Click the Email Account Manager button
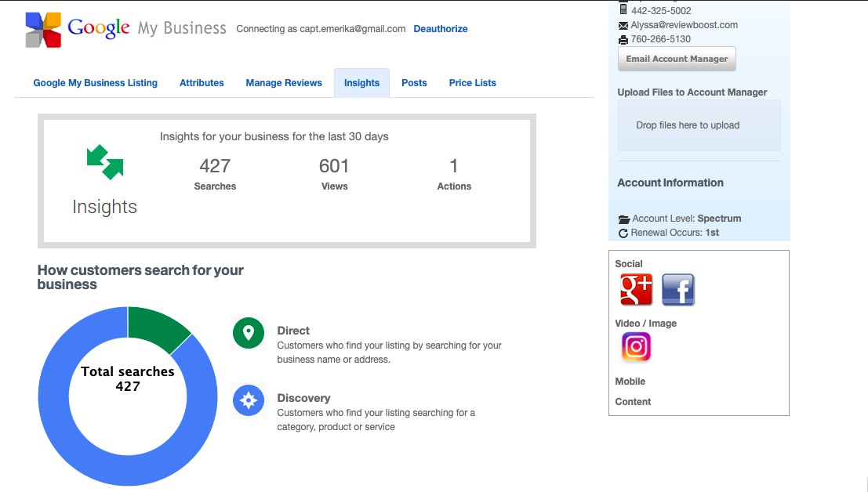Screen dimensions: 868x492 (677, 59)
